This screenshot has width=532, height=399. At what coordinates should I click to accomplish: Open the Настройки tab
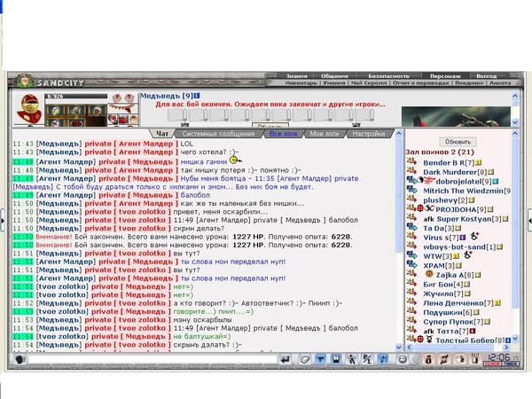click(368, 134)
